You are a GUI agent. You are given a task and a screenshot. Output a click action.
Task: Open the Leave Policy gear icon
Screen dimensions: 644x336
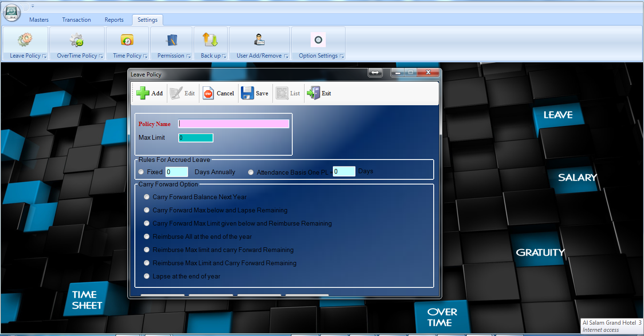click(25, 40)
